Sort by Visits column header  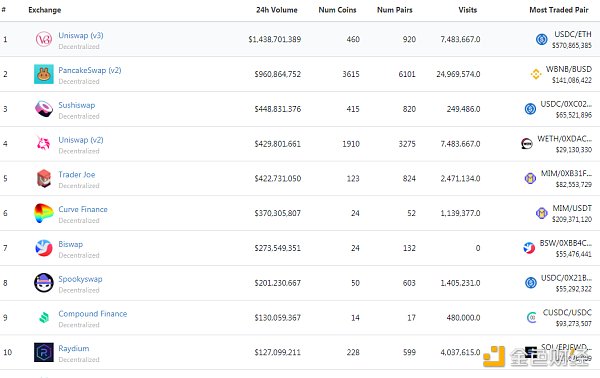pos(468,10)
